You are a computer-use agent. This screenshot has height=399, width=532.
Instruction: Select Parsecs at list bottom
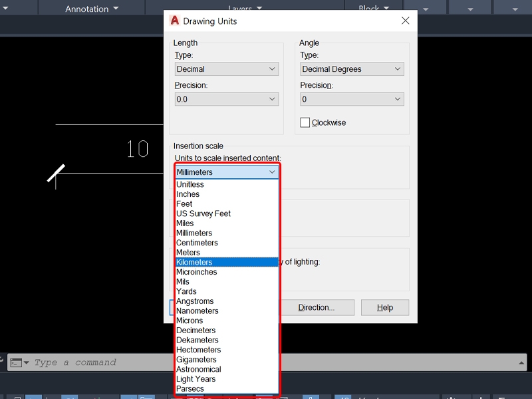coord(227,389)
